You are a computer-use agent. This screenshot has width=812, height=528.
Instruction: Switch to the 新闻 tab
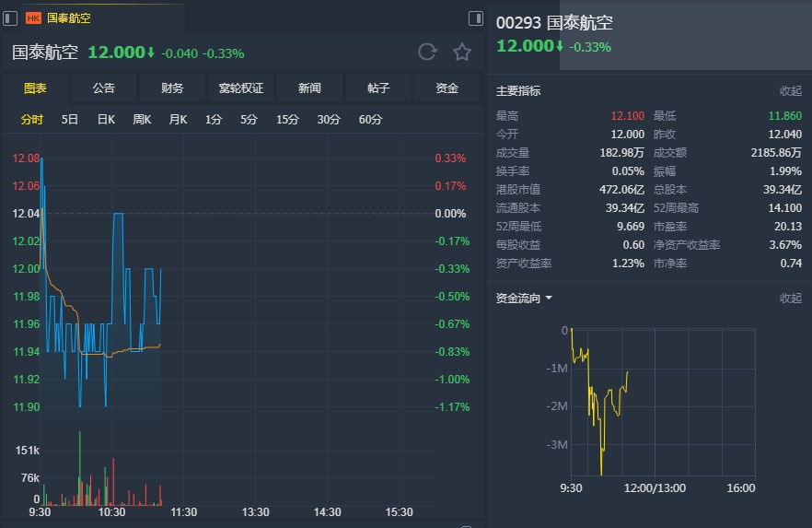coord(309,88)
